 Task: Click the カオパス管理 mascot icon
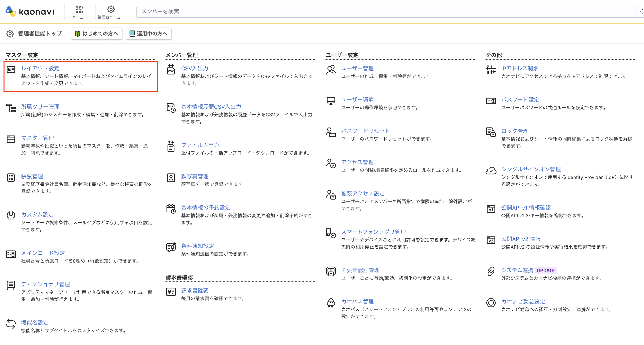point(331,303)
